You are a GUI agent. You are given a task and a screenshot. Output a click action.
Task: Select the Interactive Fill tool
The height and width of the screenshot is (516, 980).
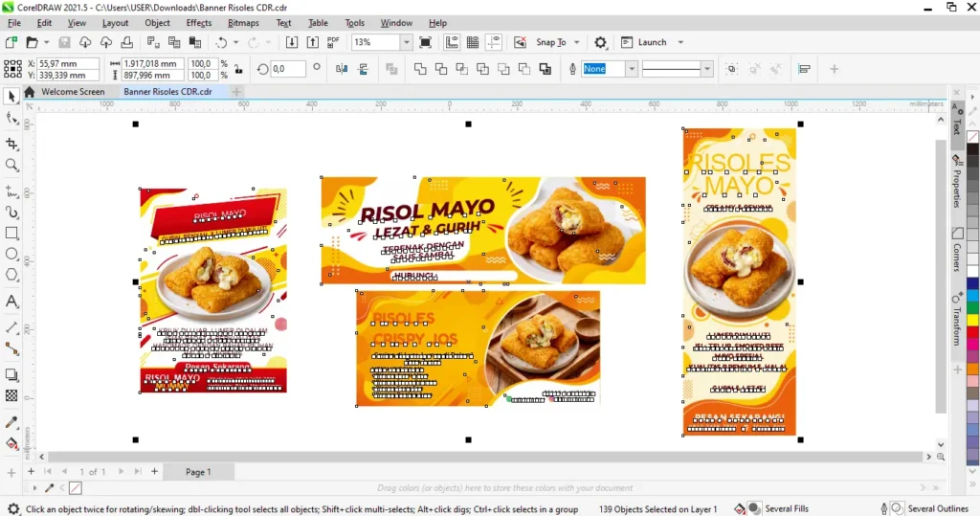11,443
